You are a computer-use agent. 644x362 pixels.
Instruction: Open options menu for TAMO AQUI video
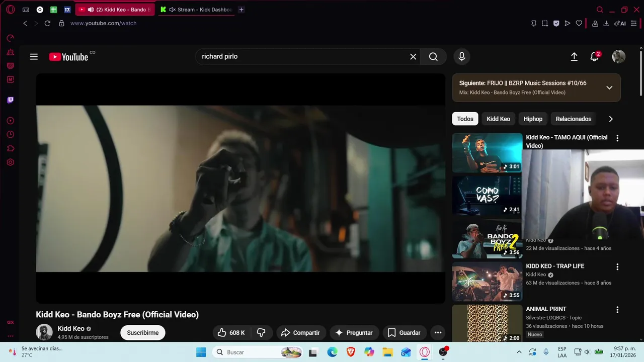click(x=617, y=138)
